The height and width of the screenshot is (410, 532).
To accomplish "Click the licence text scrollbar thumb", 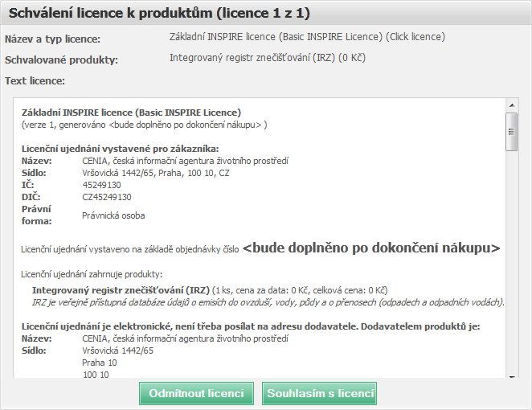I will 512,132.
